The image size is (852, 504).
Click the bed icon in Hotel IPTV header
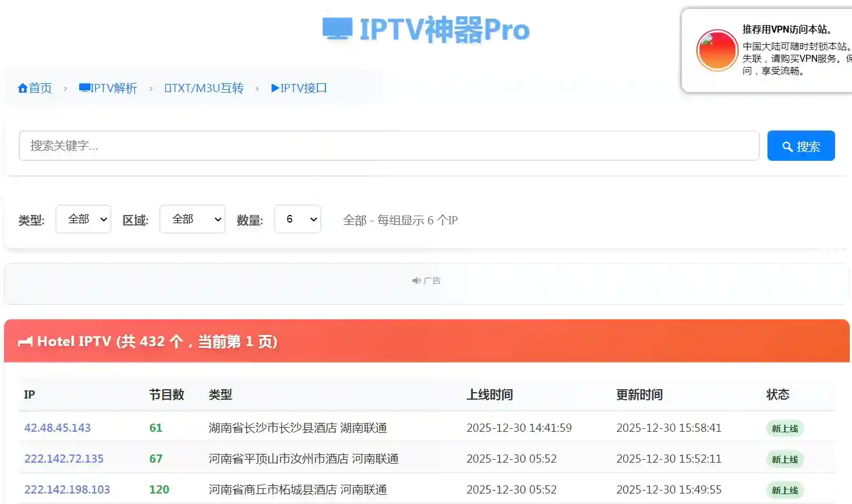pyautogui.click(x=25, y=342)
